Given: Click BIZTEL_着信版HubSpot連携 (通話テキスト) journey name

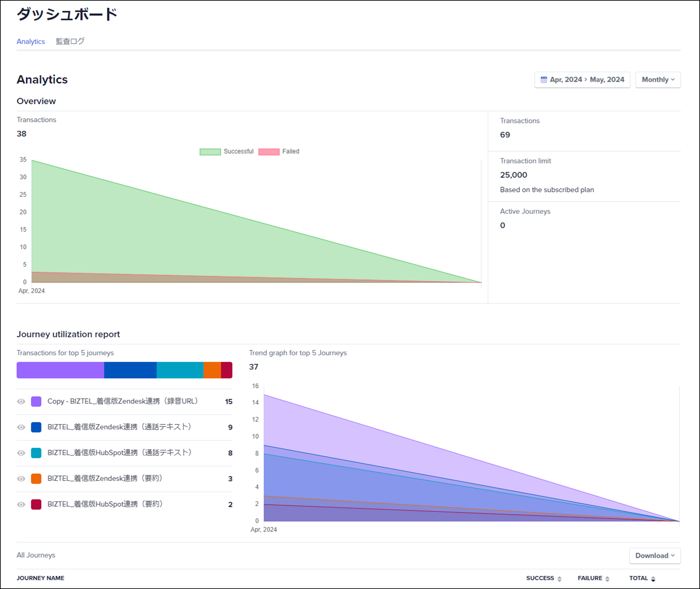Looking at the screenshot, I should (120, 453).
